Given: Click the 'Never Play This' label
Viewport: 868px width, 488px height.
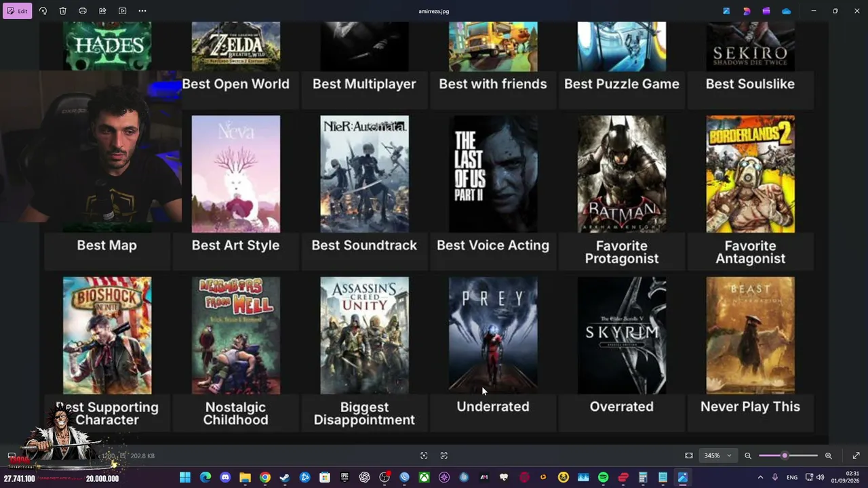Looking at the screenshot, I should coord(750,407).
